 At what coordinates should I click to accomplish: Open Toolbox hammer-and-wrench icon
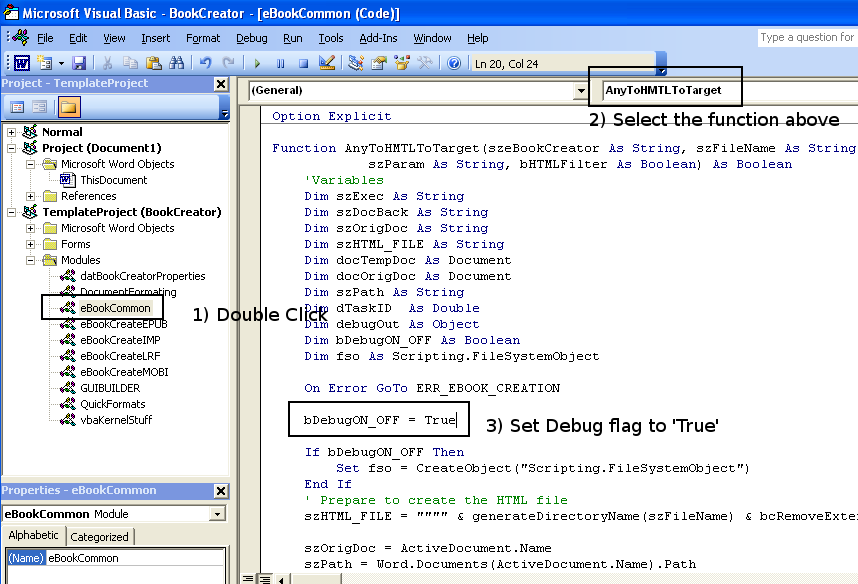click(x=425, y=63)
